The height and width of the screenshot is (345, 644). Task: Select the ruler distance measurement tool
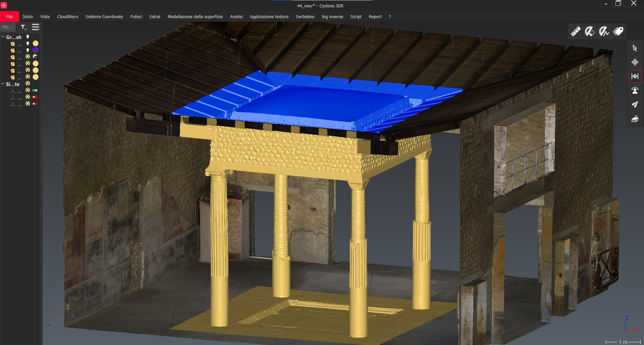(575, 31)
